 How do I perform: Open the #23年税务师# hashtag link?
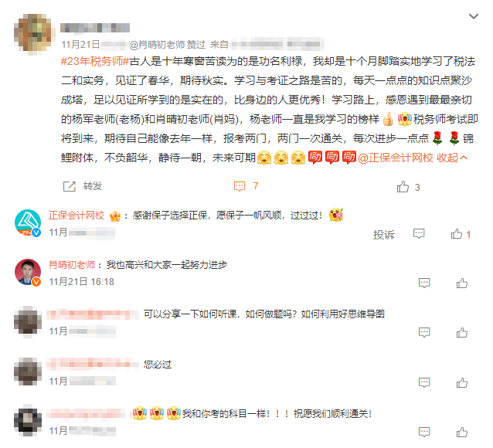click(x=95, y=61)
